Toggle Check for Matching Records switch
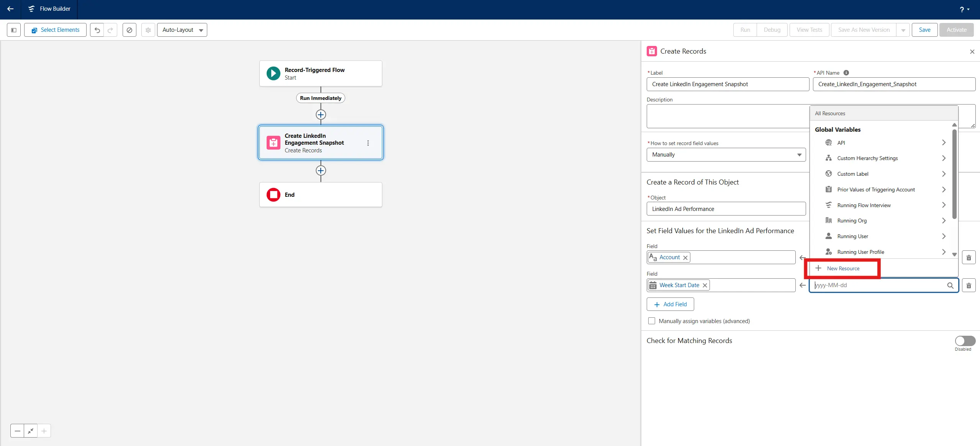This screenshot has height=446, width=980. coord(965,341)
